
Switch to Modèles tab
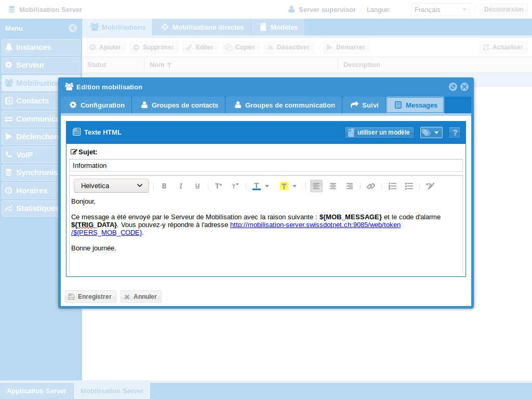(278, 27)
